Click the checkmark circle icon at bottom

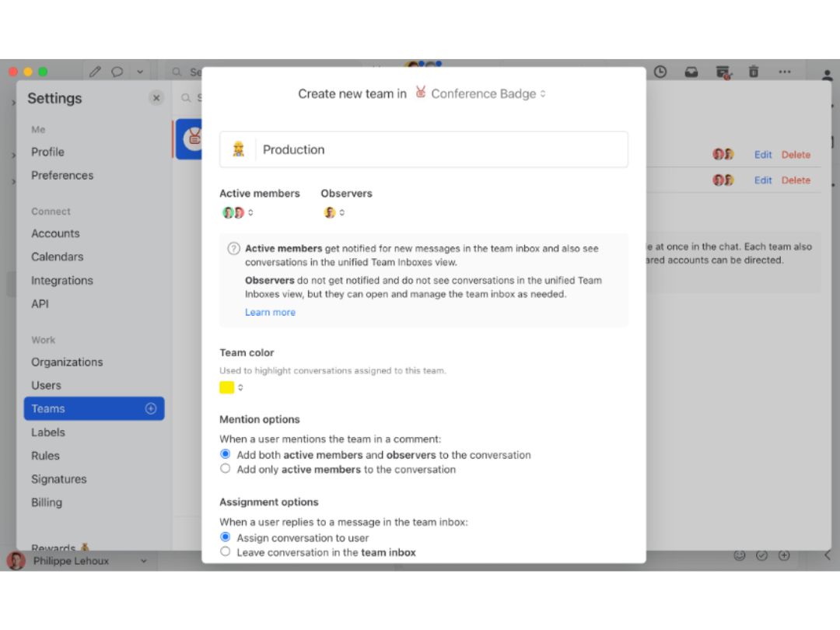pyautogui.click(x=761, y=555)
